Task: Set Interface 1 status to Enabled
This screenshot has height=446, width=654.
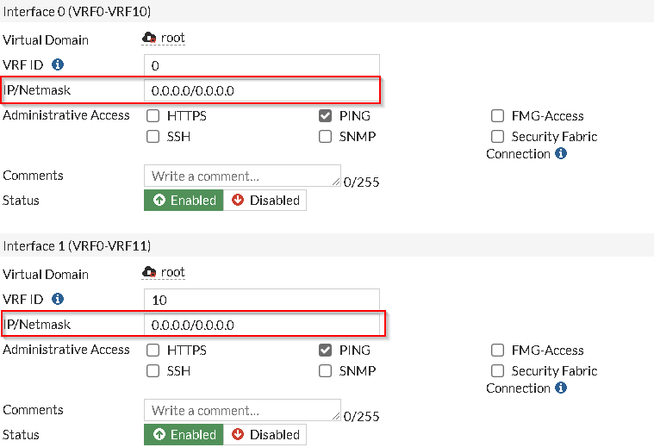Action: pyautogui.click(x=184, y=435)
